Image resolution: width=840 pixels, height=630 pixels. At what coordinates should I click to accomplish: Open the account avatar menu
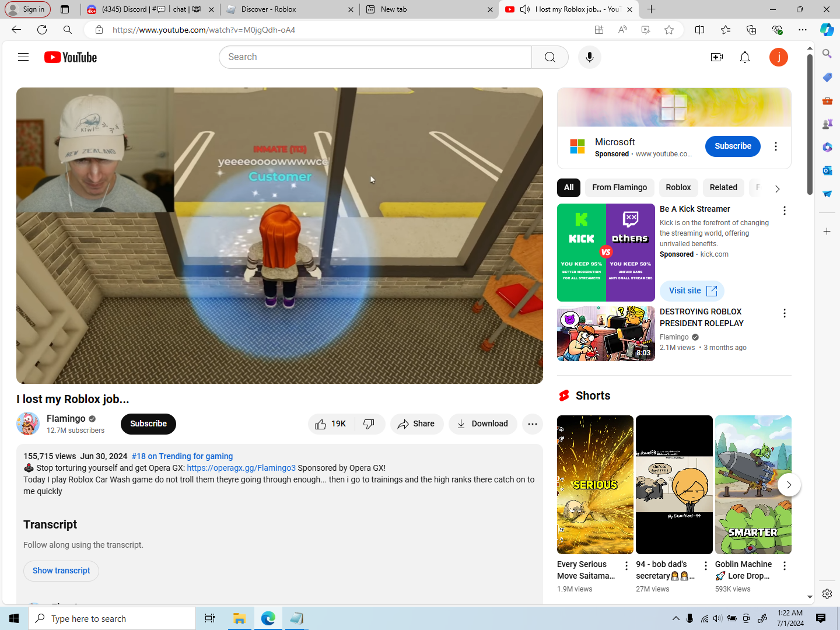779,57
